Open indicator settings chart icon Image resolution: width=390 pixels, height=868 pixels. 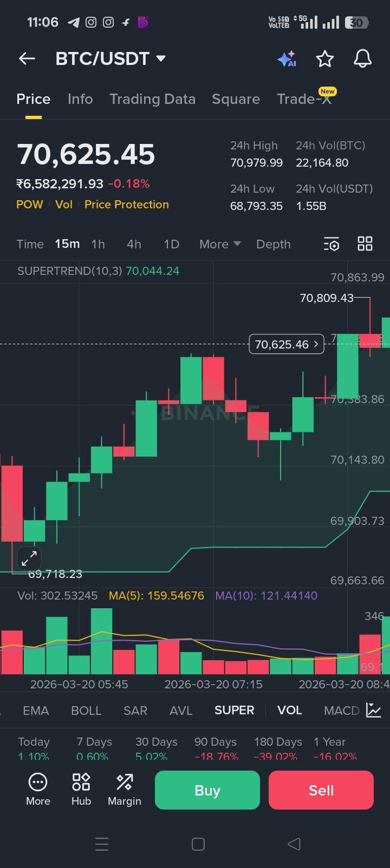coord(374,710)
